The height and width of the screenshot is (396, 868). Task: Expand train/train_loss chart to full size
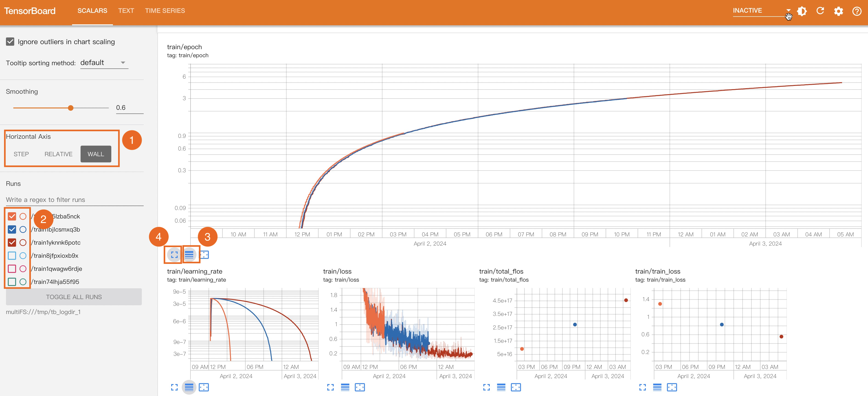[643, 387]
